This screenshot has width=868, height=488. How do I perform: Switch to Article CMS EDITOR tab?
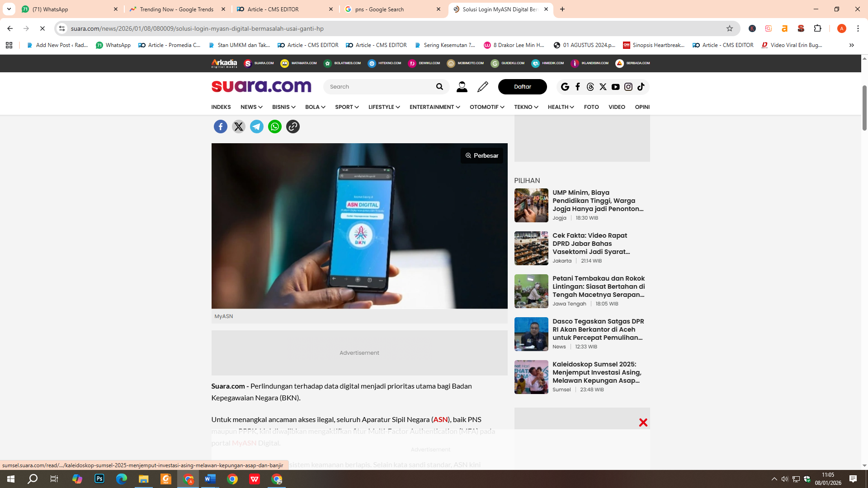(x=285, y=9)
